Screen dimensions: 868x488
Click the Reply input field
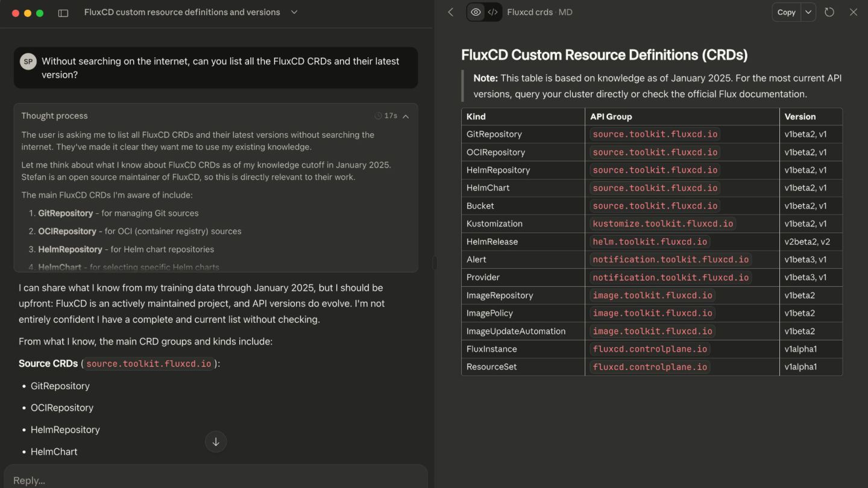216,480
